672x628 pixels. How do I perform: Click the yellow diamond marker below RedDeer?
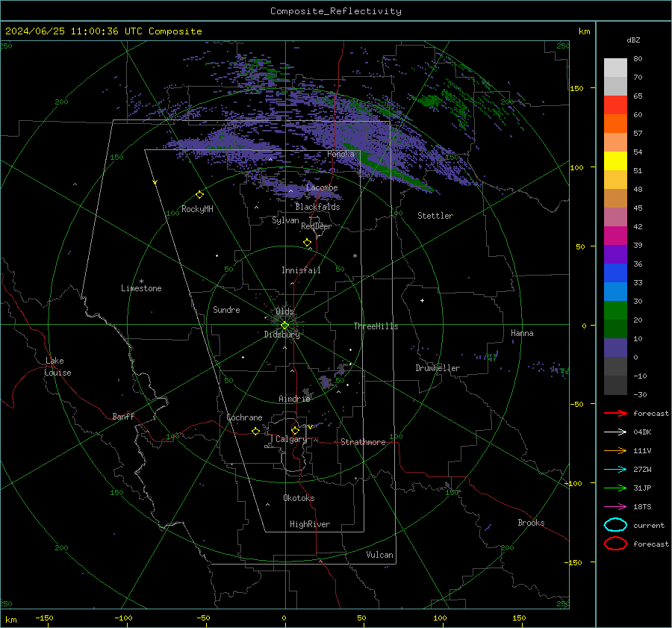[x=307, y=243]
